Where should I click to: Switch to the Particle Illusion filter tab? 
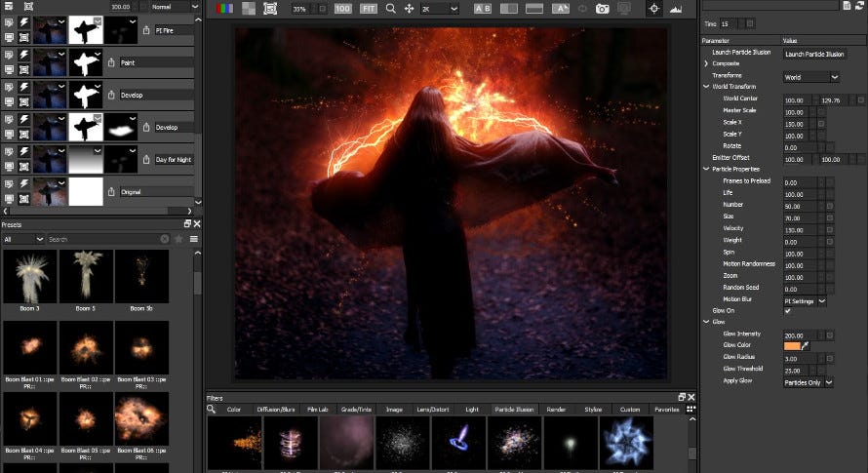(x=514, y=410)
